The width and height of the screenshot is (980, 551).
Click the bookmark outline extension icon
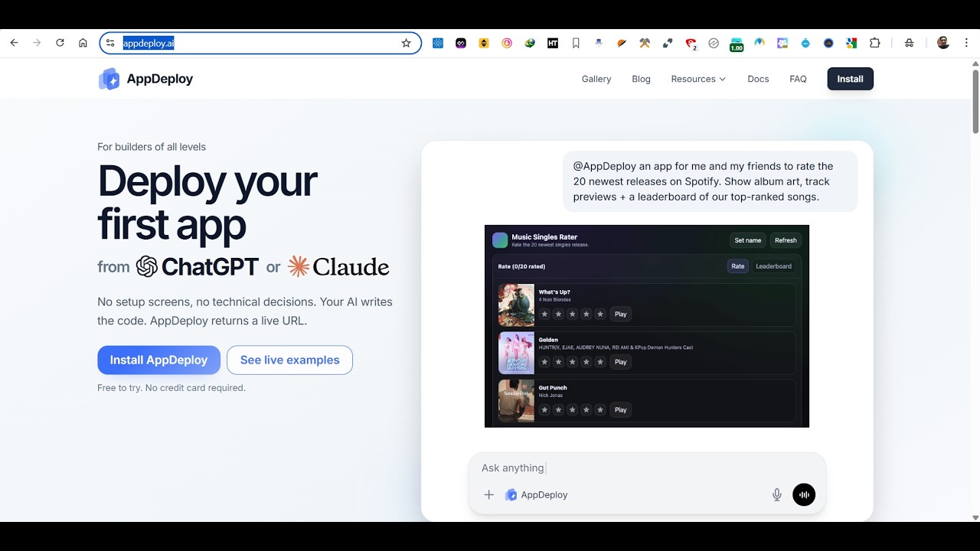[x=576, y=43]
